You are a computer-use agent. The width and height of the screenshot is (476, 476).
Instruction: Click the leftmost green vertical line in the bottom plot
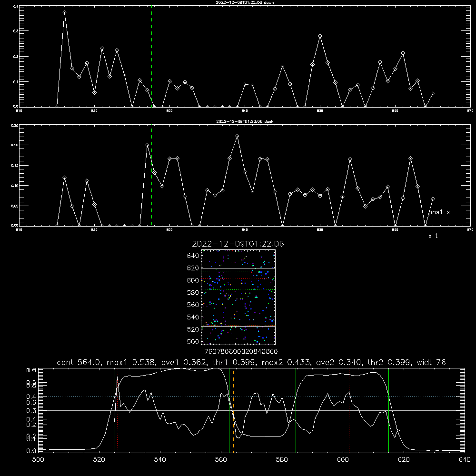[x=115, y=410]
